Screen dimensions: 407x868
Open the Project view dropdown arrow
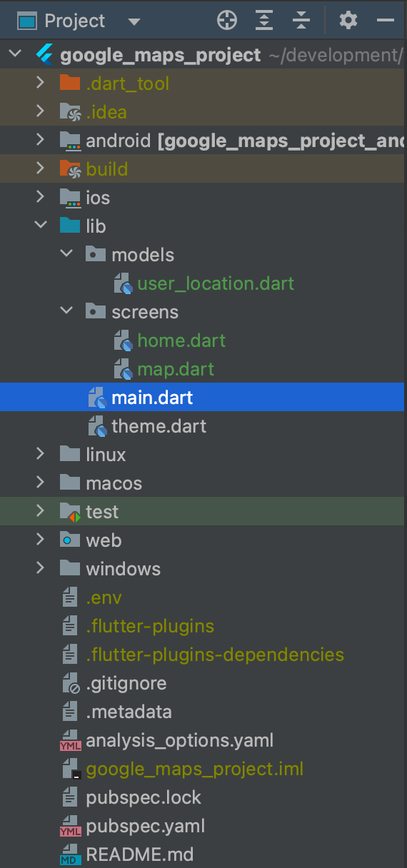134,21
